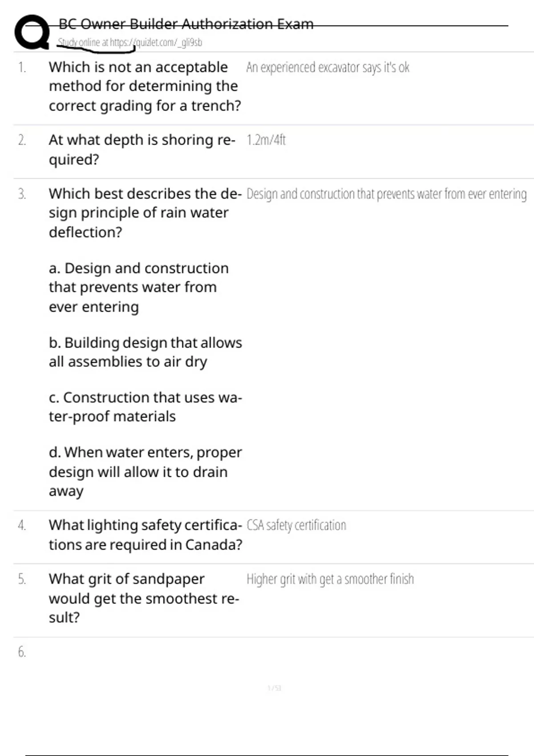This screenshot has height=756, width=534.
Task: Click the answer about an experienced excavator
Action: pyautogui.click(x=328, y=68)
